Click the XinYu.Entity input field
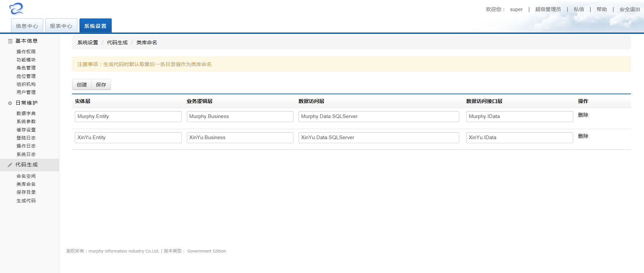 128,138
